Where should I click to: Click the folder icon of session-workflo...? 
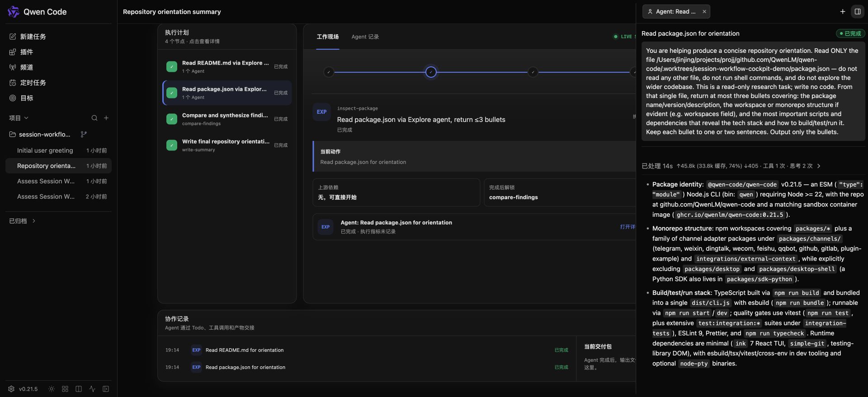point(13,134)
